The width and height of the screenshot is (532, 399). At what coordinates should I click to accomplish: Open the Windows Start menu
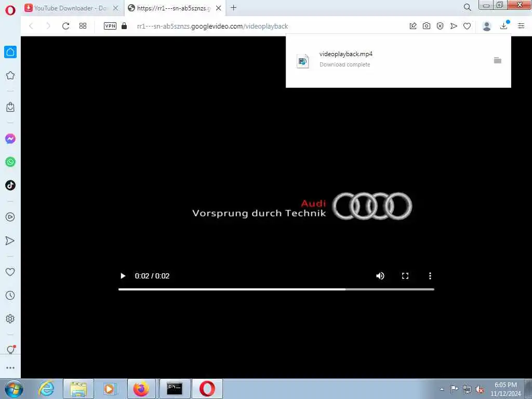point(14,389)
